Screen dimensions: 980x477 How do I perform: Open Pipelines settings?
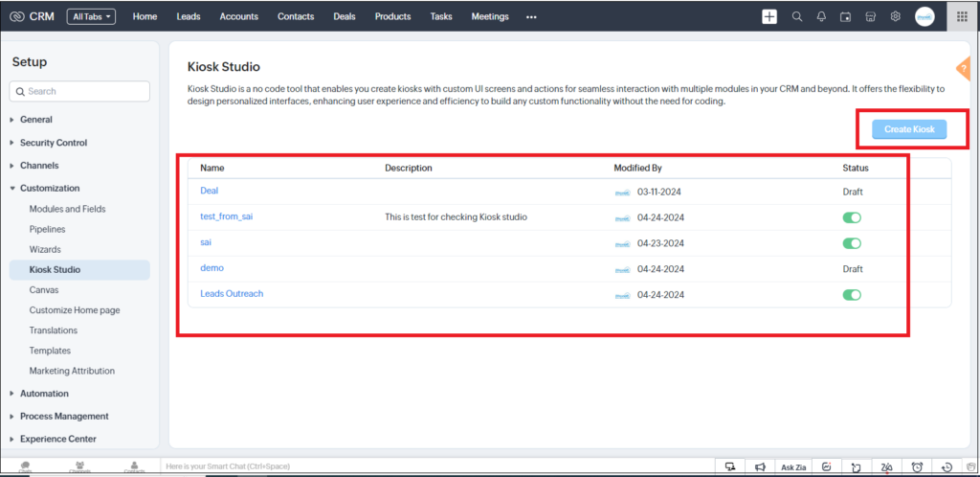(x=48, y=230)
